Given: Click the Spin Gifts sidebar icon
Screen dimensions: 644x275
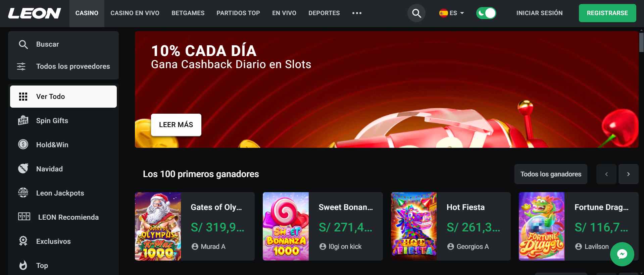Looking at the screenshot, I should coord(23,120).
